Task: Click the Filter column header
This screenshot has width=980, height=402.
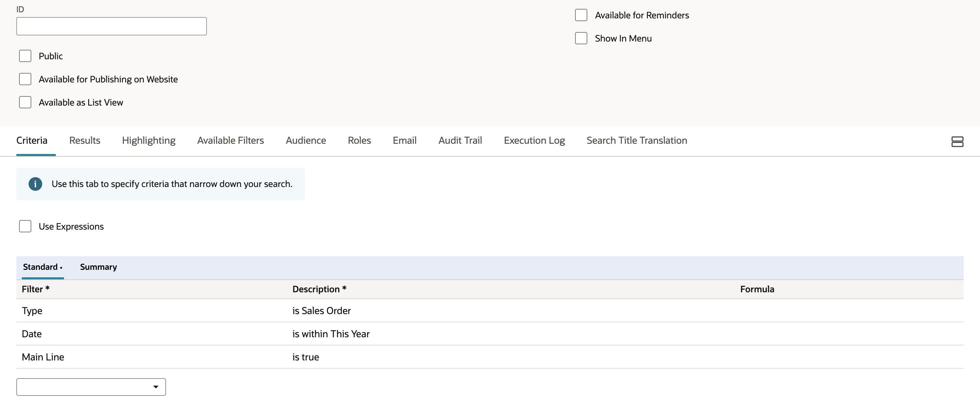Action: click(x=35, y=290)
